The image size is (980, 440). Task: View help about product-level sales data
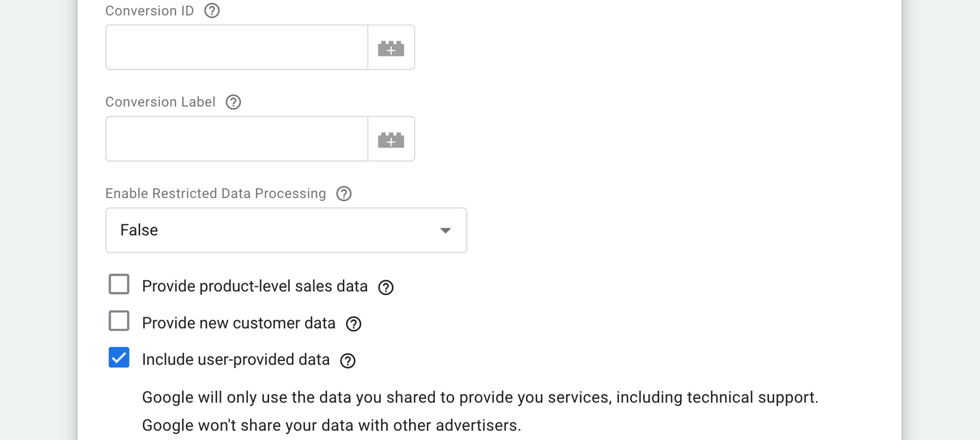(x=385, y=287)
